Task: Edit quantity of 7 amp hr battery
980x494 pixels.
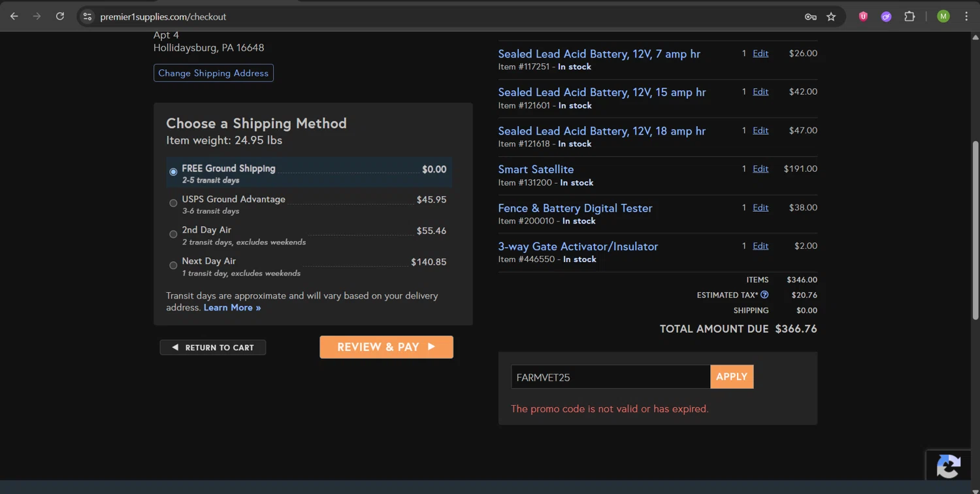Action: 760,53
